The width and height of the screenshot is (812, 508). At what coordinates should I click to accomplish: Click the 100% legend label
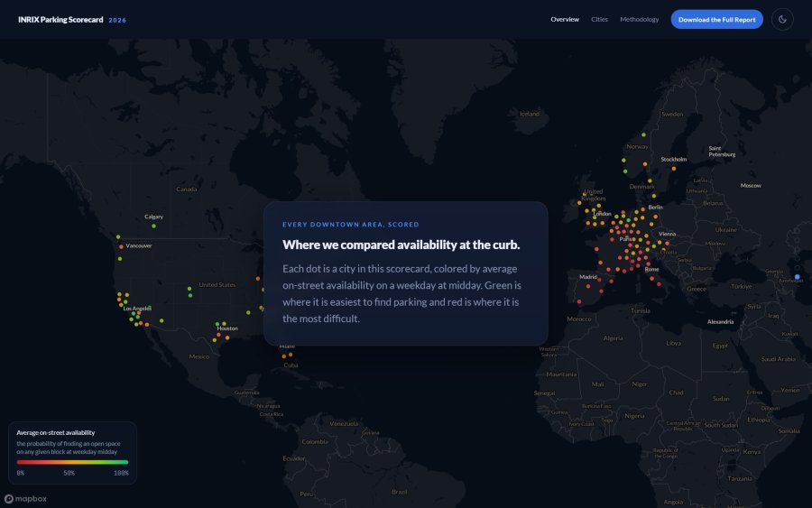coord(121,473)
